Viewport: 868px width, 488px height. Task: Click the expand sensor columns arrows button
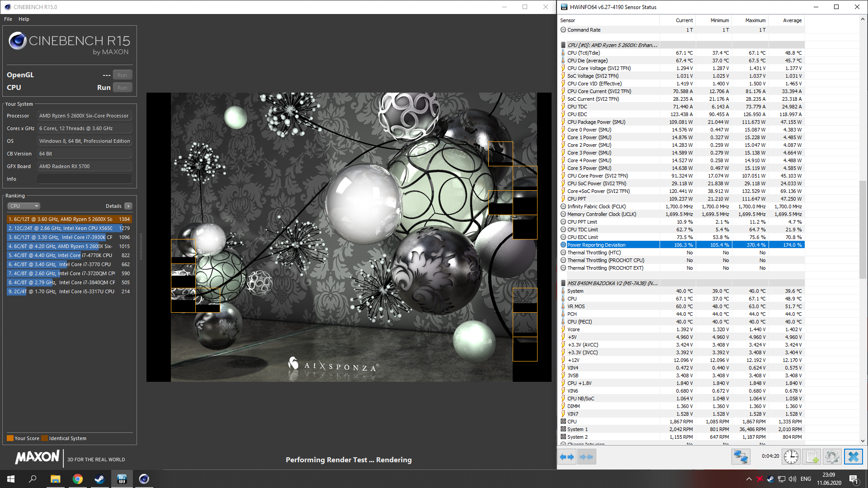point(567,457)
